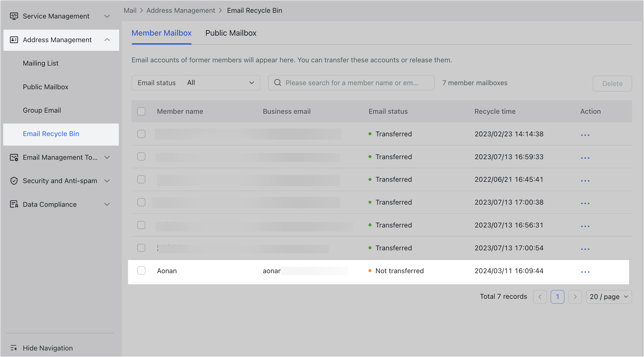
Task: Click the Total 7 records text
Action: coord(503,297)
